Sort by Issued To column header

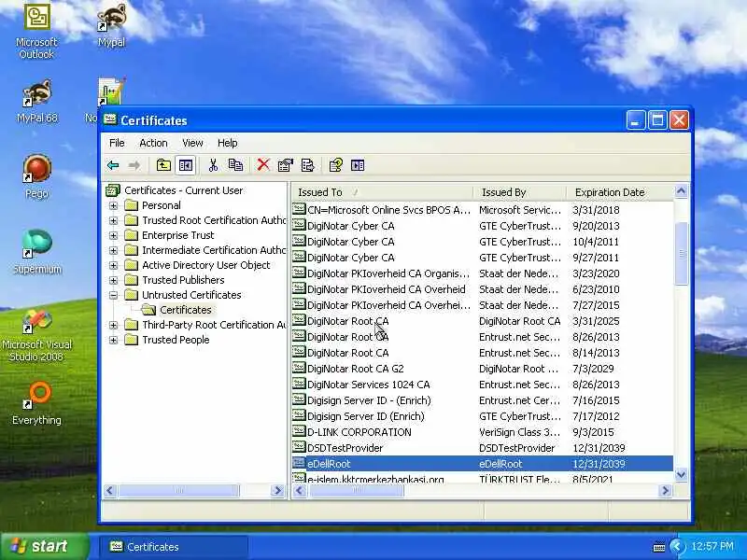(383, 192)
